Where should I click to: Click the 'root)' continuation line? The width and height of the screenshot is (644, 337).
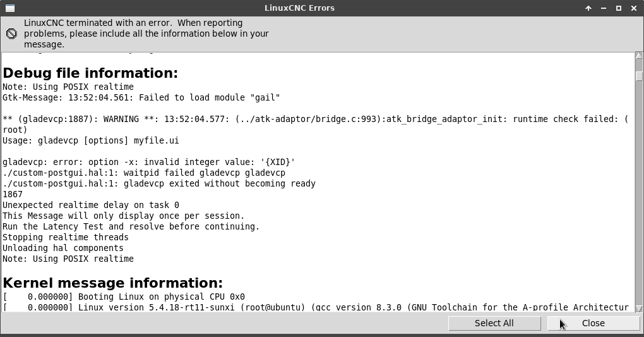(15, 130)
